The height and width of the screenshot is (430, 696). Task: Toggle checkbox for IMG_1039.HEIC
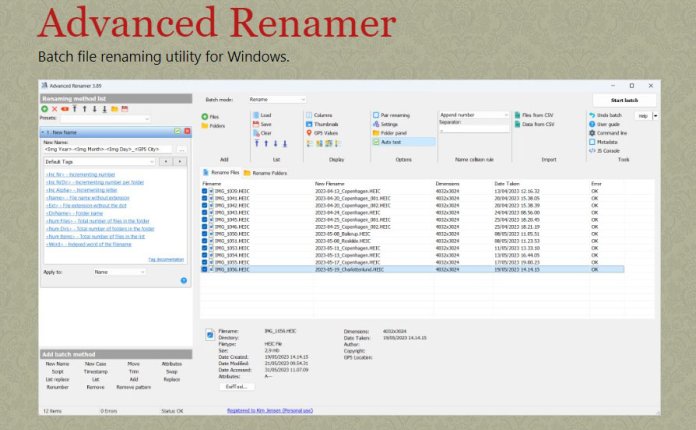point(206,190)
